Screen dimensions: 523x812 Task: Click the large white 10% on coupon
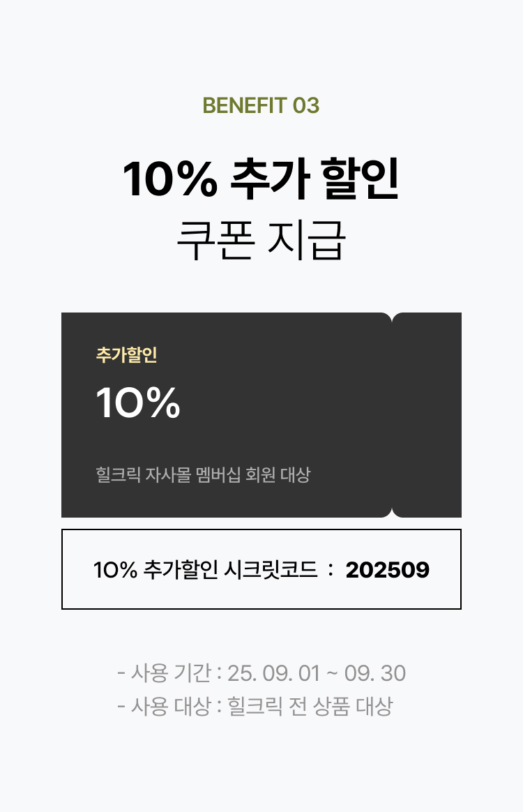[x=138, y=403]
